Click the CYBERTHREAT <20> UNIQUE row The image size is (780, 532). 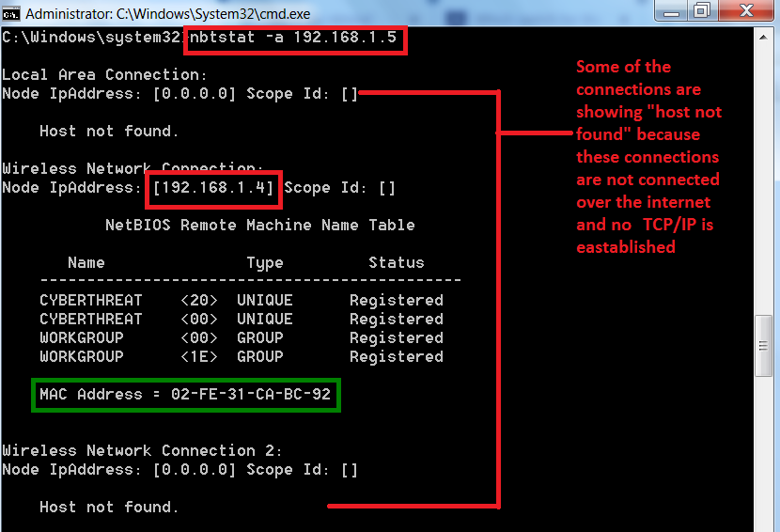[241, 301]
